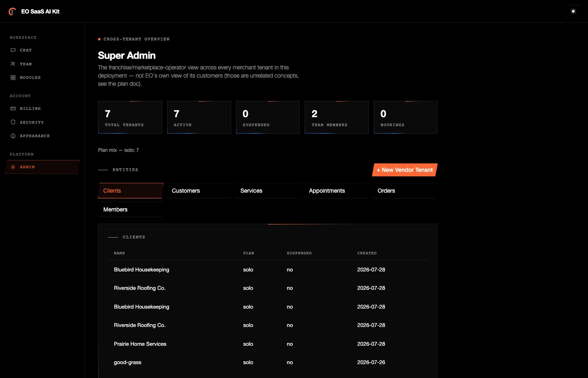Click the Team Members stat card
This screenshot has width=588, height=378.
pos(336,117)
